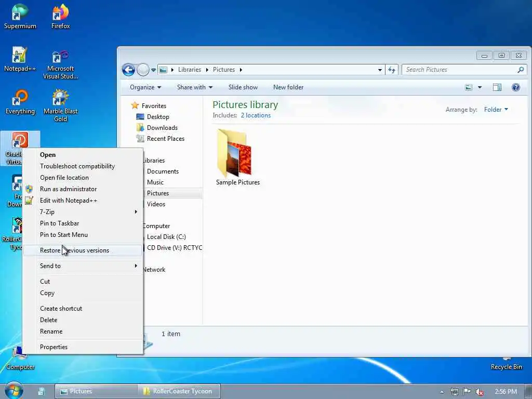Choose Properties in the context menu
Viewport: 532px width, 399px height.
[x=83, y=347]
